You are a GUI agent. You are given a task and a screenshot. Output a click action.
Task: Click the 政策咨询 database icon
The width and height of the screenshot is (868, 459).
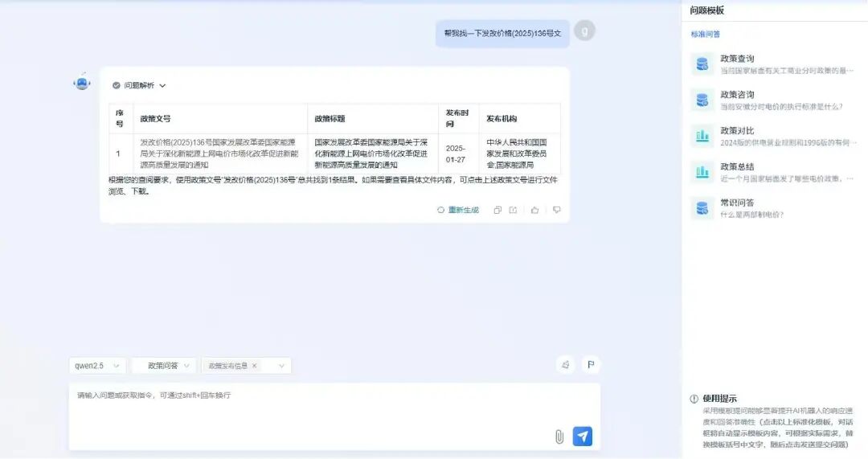[702, 100]
